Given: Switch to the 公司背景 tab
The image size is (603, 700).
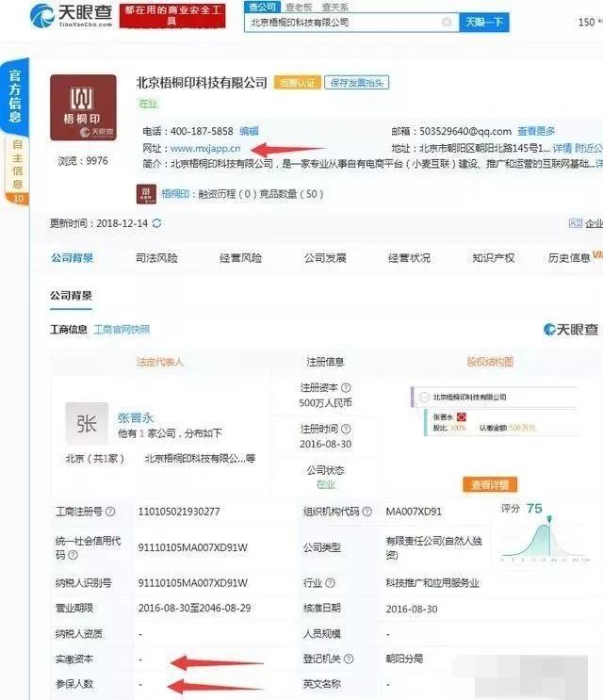Looking at the screenshot, I should click(72, 257).
